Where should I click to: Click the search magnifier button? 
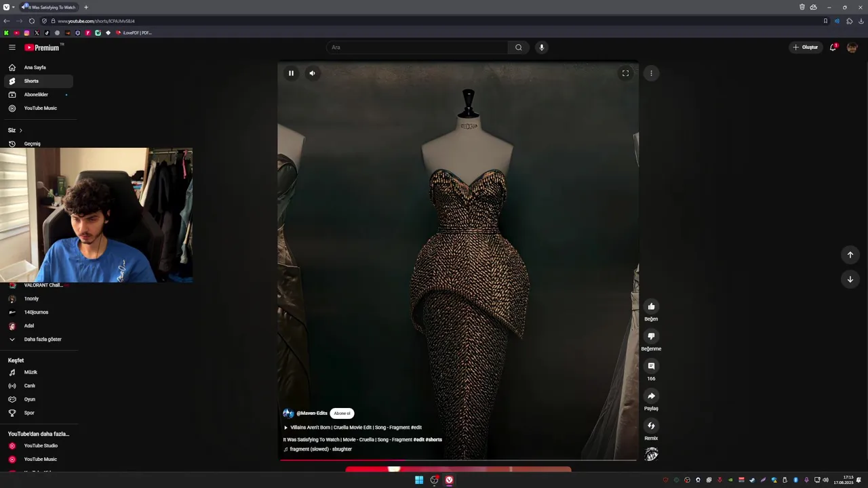[519, 47]
